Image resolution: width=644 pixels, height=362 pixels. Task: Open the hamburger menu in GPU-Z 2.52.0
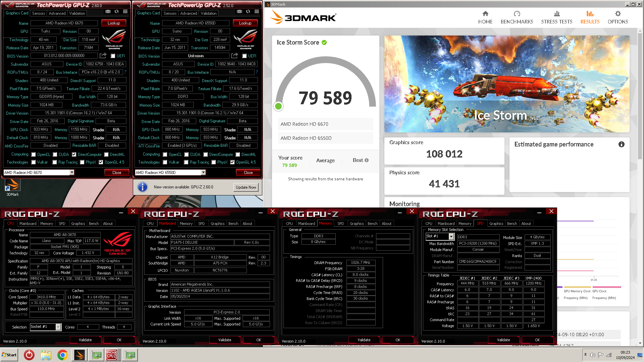click(257, 11)
